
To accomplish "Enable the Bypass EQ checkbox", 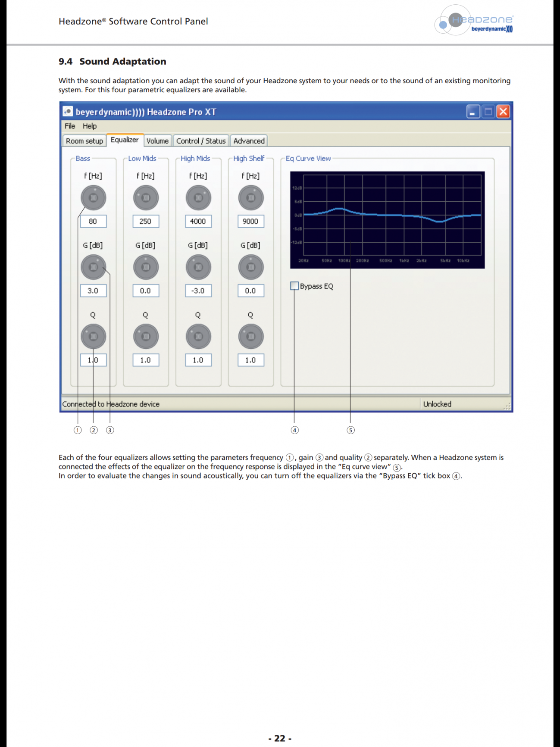I will (294, 286).
